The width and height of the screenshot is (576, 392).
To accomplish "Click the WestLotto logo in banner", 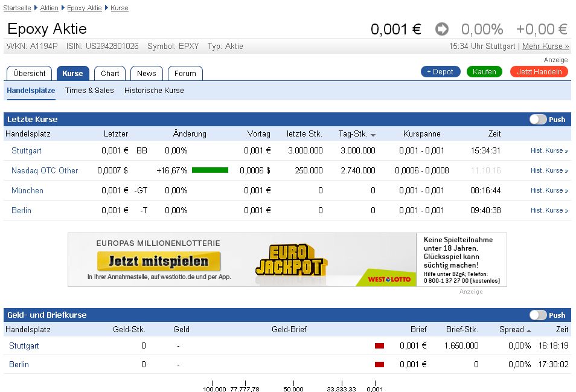I will click(389, 279).
